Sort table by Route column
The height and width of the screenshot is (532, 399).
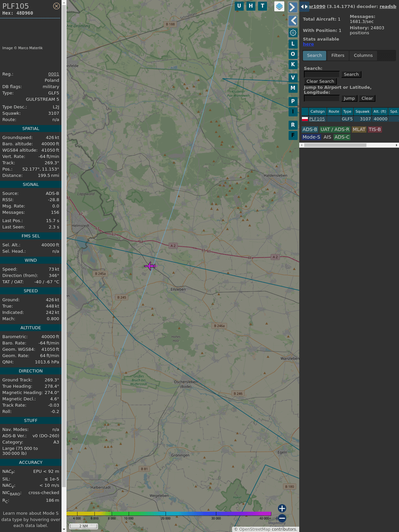pyautogui.click(x=334, y=111)
